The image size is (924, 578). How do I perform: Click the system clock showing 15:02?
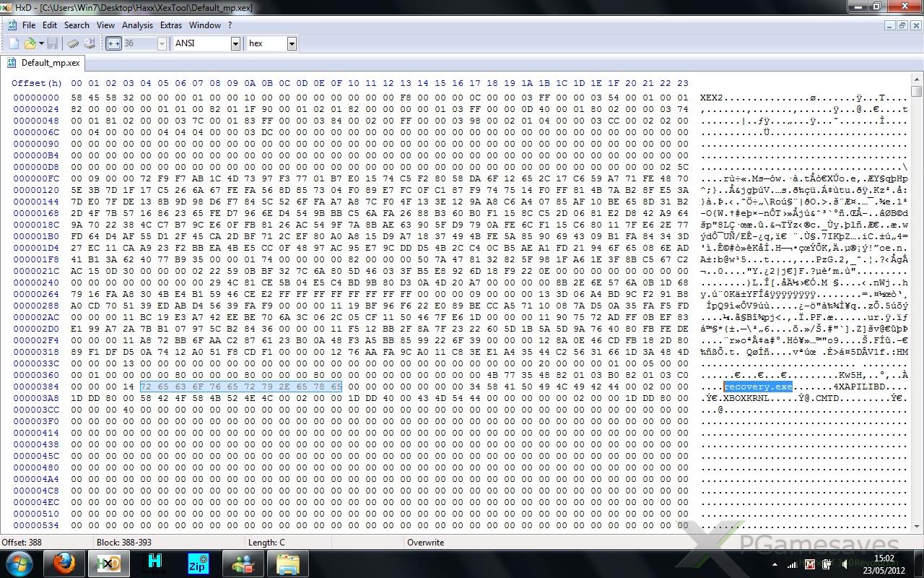pyautogui.click(x=884, y=563)
